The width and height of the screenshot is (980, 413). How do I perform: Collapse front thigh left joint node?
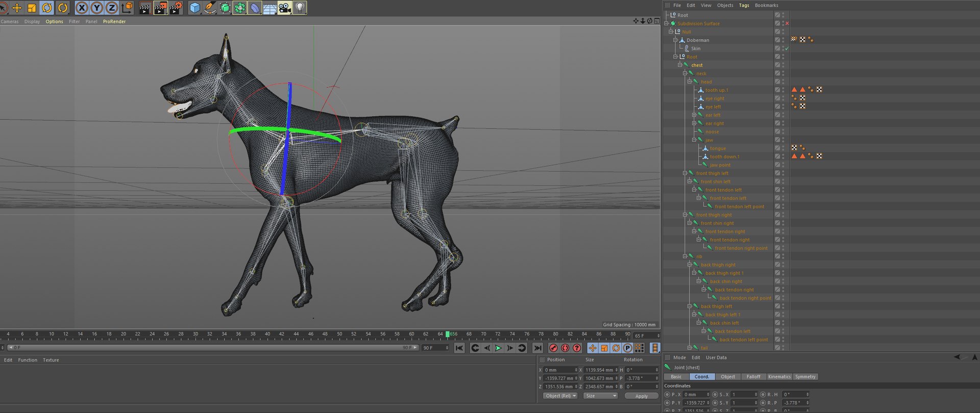[685, 173]
